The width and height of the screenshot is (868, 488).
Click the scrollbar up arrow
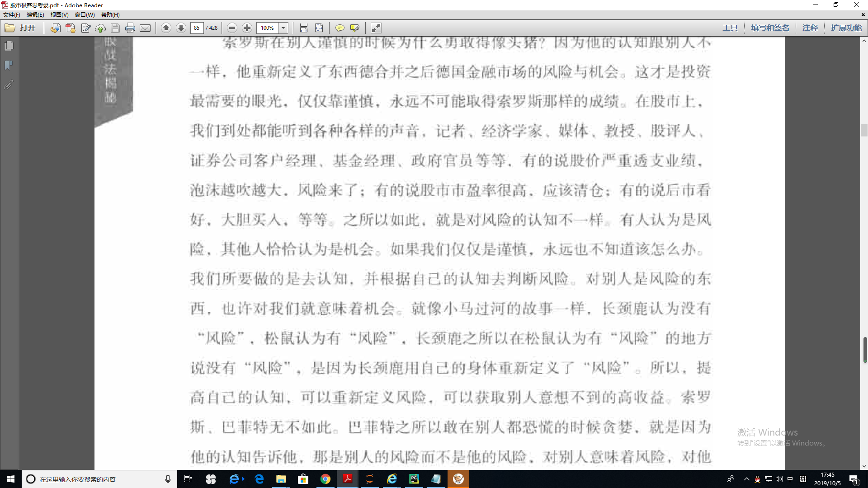pos(864,41)
